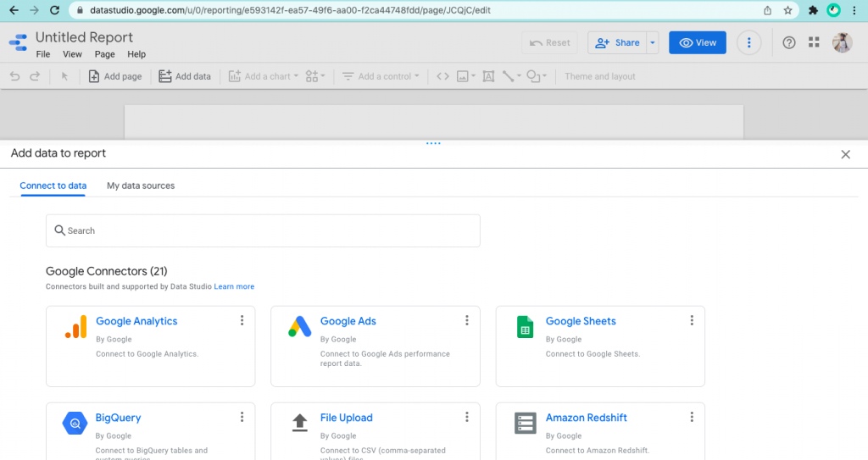868x460 pixels.
Task: Open the File menu
Action: [x=43, y=54]
